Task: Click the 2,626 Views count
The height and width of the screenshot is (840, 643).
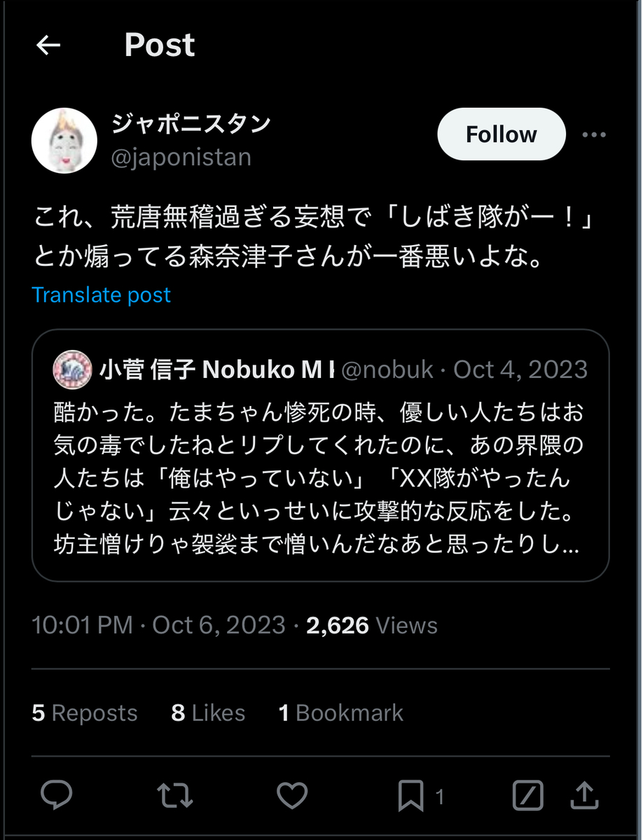Action: pyautogui.click(x=372, y=625)
